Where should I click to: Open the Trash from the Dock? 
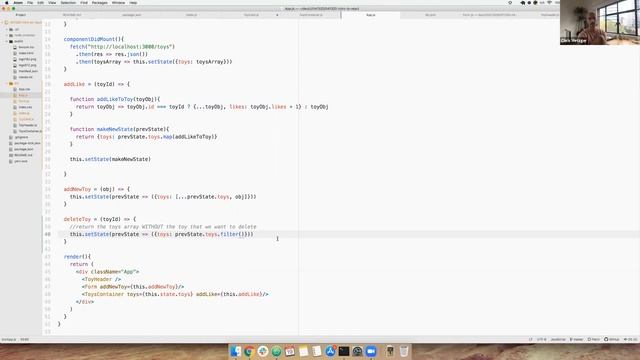click(404, 351)
